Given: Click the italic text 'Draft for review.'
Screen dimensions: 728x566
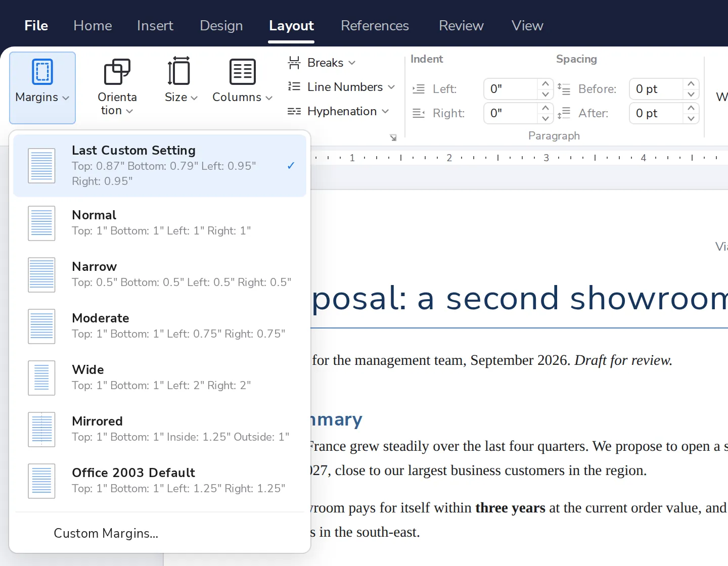Looking at the screenshot, I should tap(623, 360).
